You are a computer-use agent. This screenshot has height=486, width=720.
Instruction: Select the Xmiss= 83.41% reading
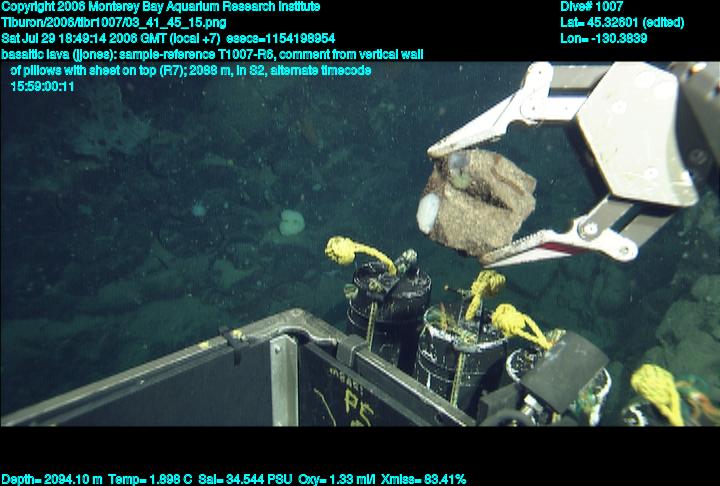pyautogui.click(x=423, y=480)
